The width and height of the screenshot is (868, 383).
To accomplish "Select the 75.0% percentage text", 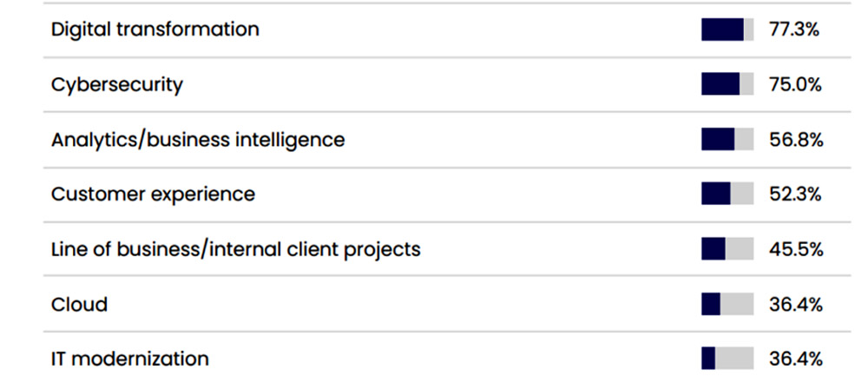I will [x=795, y=85].
